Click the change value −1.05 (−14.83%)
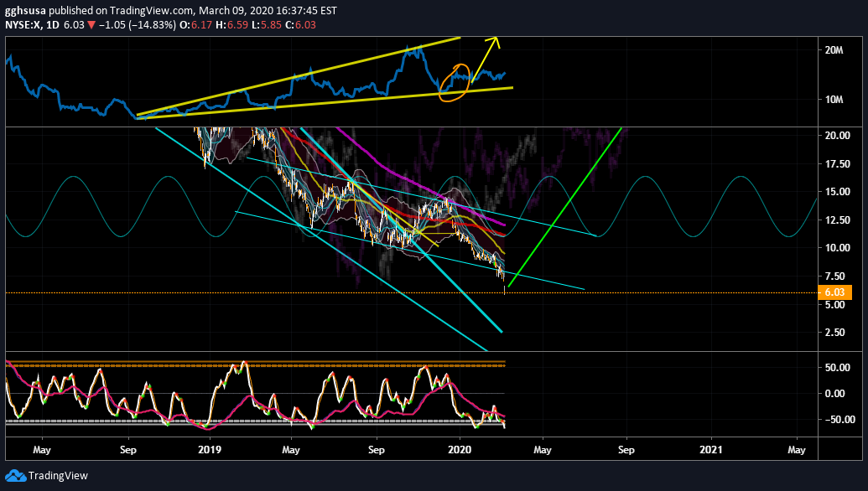This screenshot has height=491, width=868. click(138, 25)
